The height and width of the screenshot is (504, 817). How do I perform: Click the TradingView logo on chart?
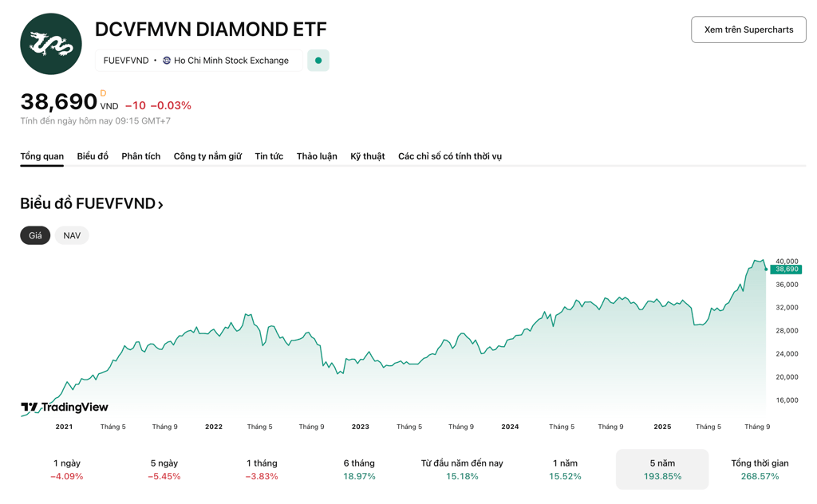65,408
